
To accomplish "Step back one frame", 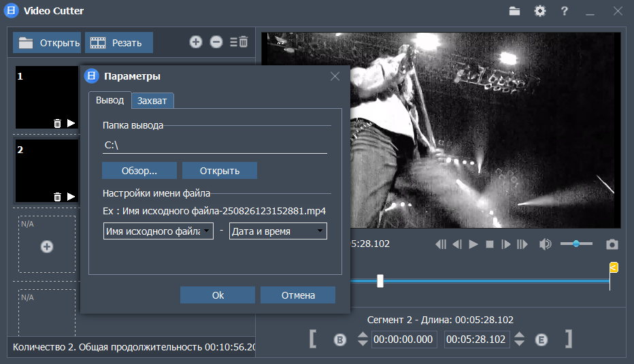I will pos(457,244).
